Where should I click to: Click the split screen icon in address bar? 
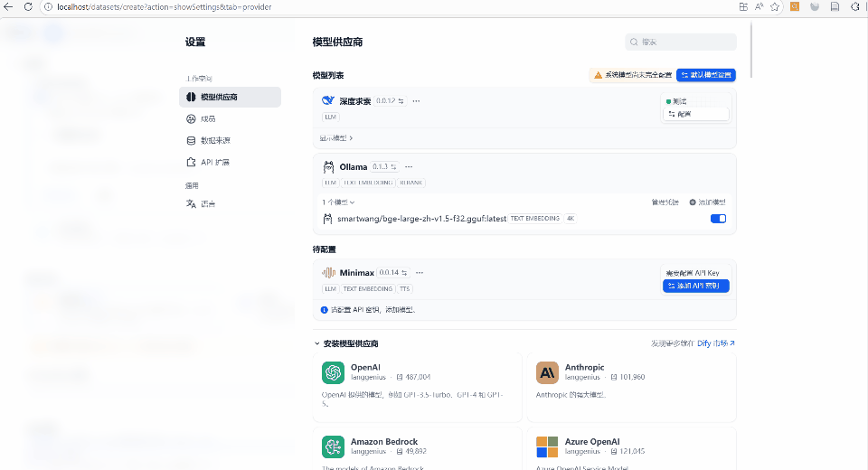(743, 6)
